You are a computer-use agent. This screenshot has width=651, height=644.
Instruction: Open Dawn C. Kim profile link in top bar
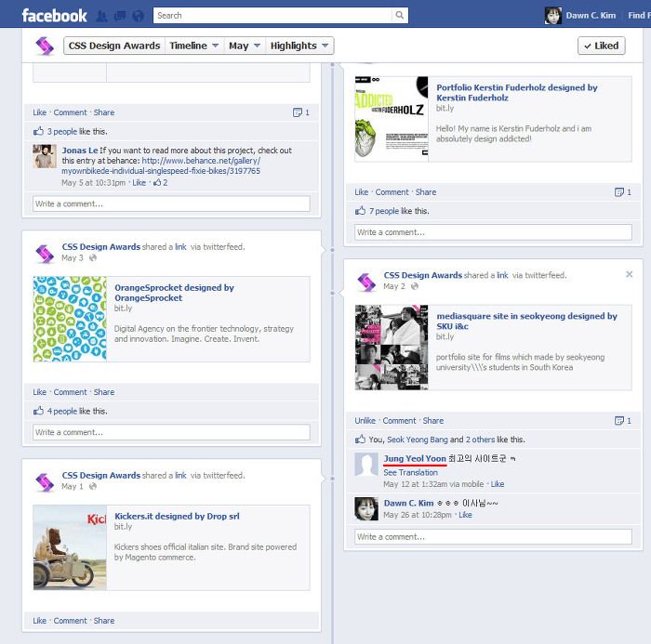point(591,16)
